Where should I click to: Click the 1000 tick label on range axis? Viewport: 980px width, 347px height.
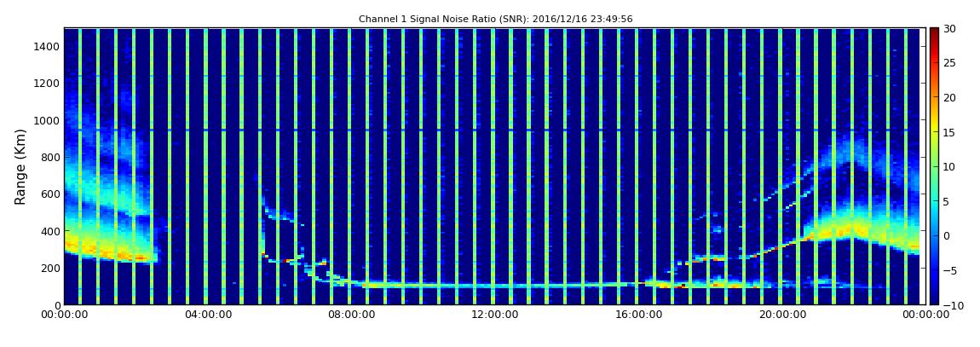coord(48,121)
